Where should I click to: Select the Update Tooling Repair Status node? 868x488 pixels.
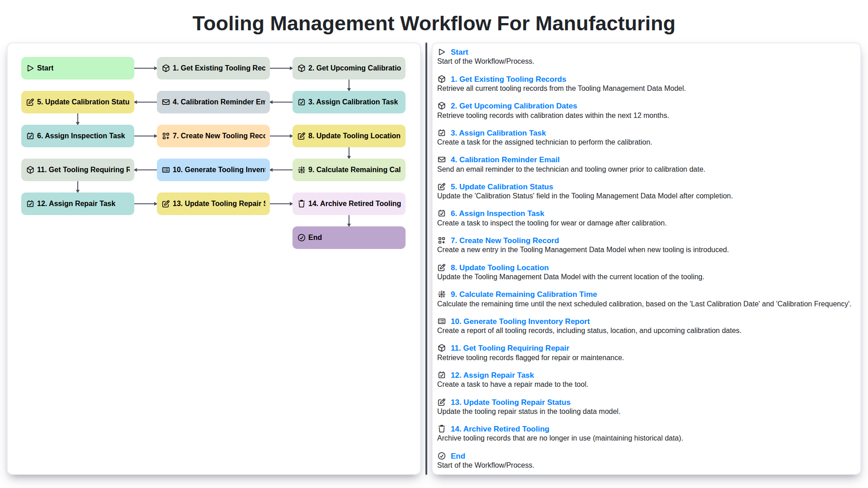[213, 203]
